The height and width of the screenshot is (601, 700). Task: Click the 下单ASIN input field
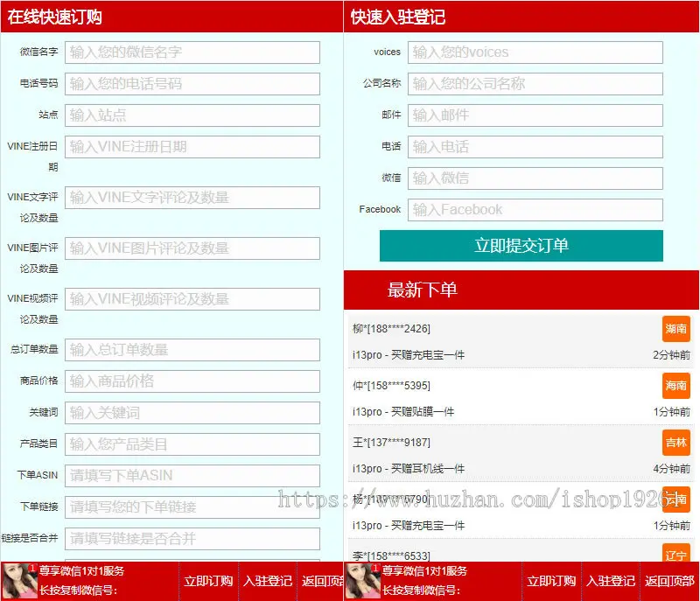pos(192,476)
